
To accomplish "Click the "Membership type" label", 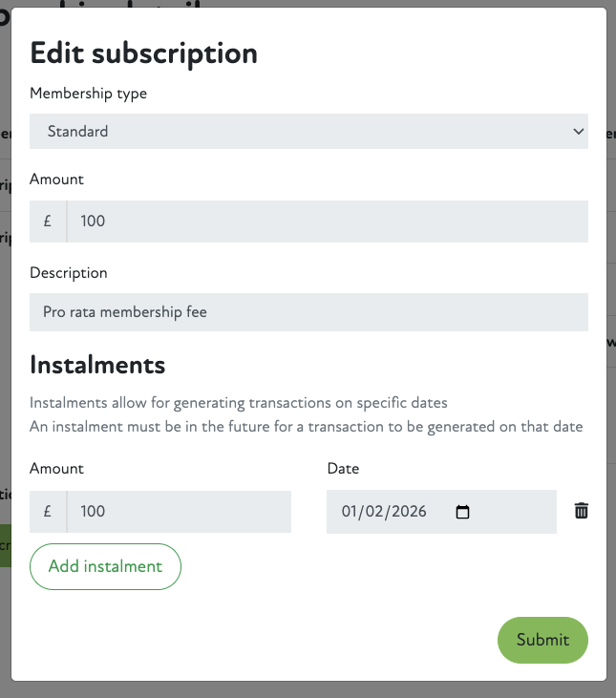I will point(89,94).
